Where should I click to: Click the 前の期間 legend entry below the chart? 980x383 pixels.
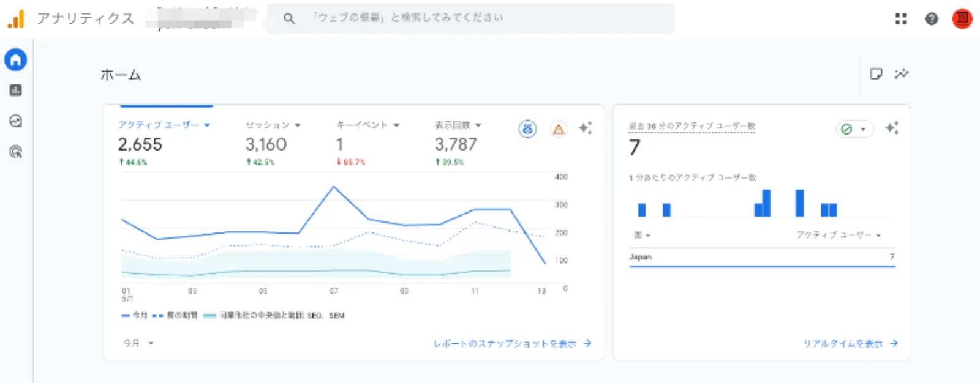pyautogui.click(x=175, y=316)
